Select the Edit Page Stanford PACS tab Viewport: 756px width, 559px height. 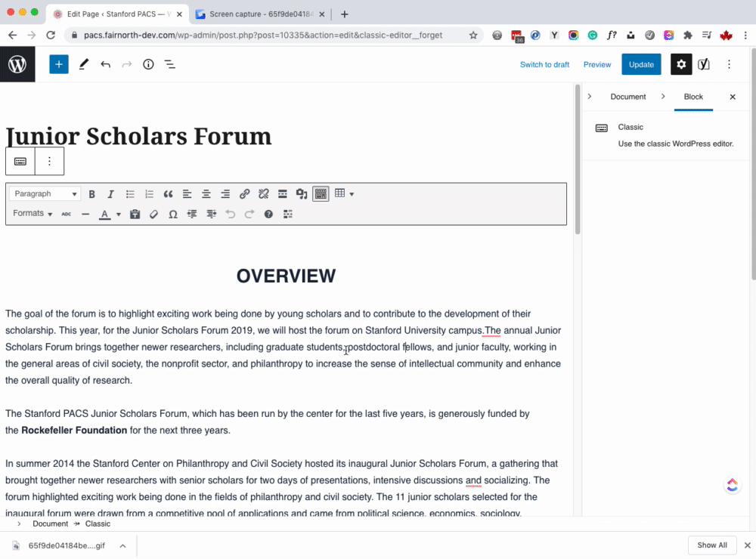click(118, 14)
